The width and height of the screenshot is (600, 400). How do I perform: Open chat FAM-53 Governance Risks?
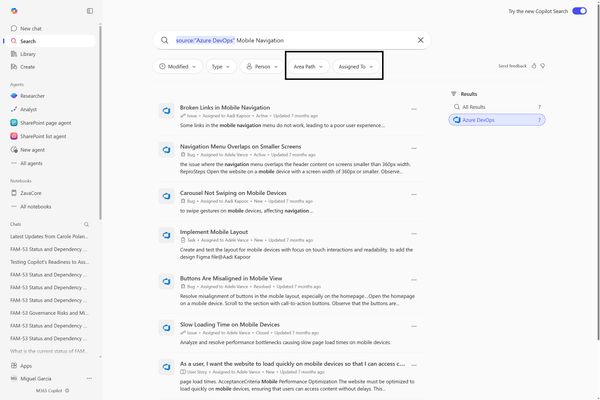coord(49,313)
